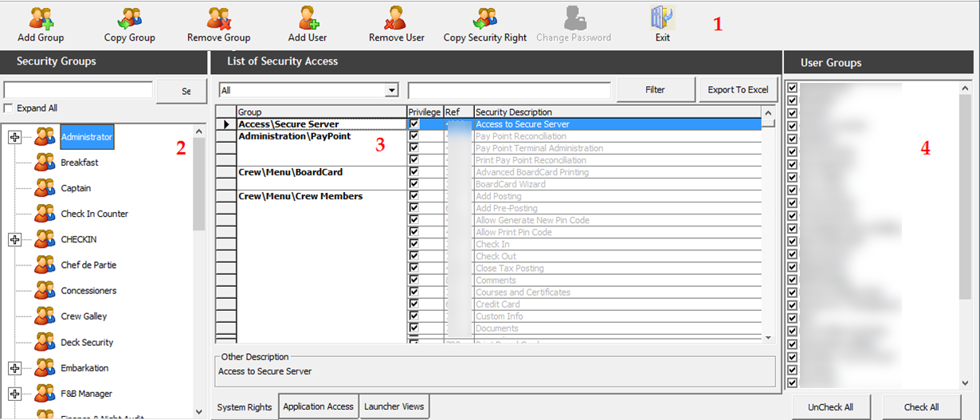
Task: Open the All filter dropdown
Action: (391, 91)
